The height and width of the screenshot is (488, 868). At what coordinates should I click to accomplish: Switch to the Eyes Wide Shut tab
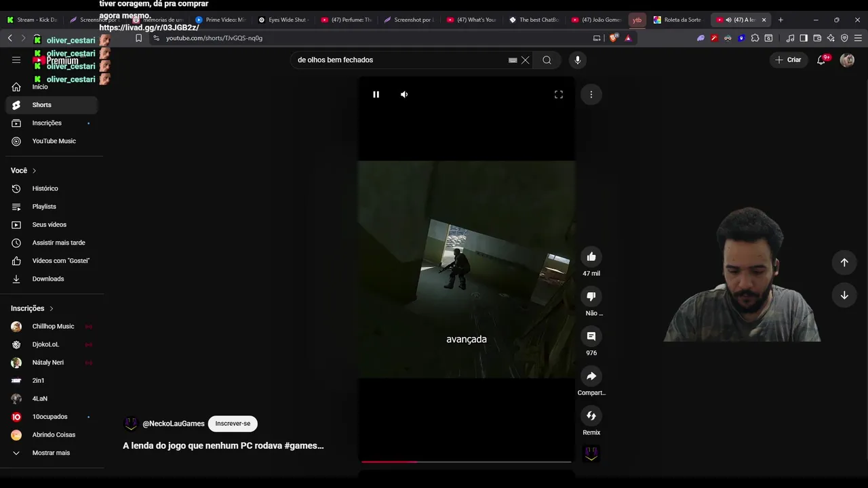coord(283,20)
